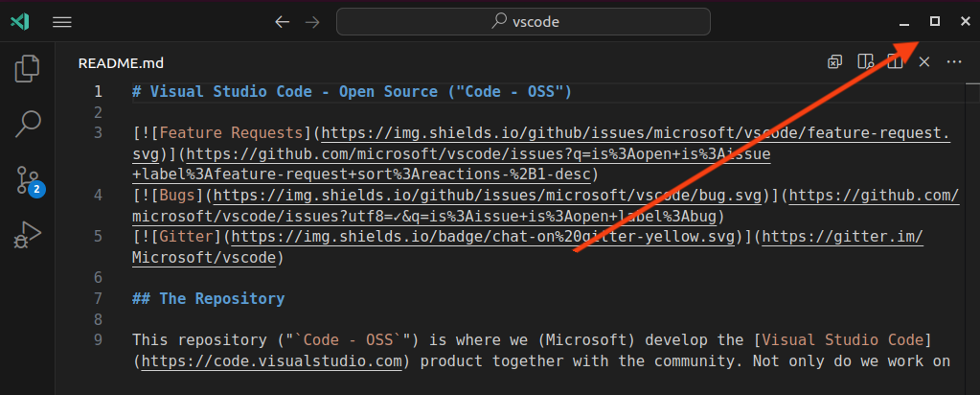Open the Search view in the activity bar
Screen dimensions: 980x395
click(x=28, y=123)
